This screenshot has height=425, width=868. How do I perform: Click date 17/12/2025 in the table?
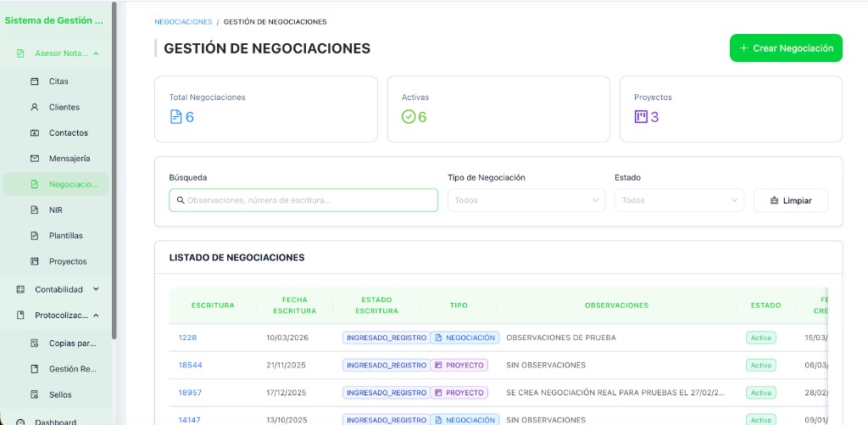point(287,392)
